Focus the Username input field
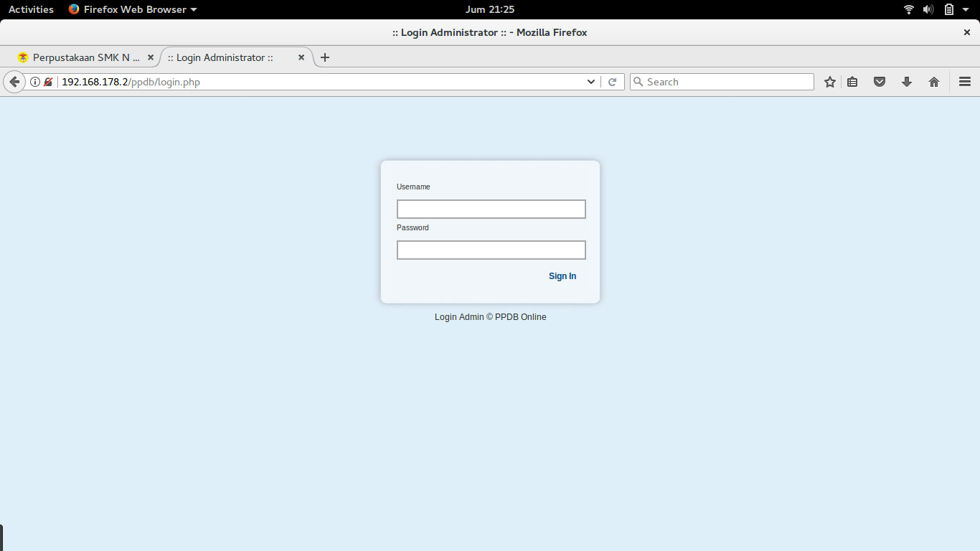This screenshot has width=980, height=551. (x=491, y=209)
